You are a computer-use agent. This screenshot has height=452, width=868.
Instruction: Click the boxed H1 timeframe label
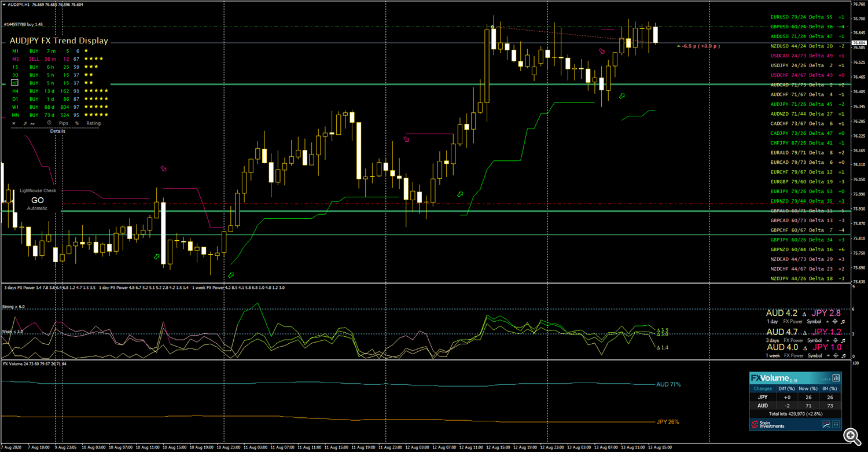[15, 83]
